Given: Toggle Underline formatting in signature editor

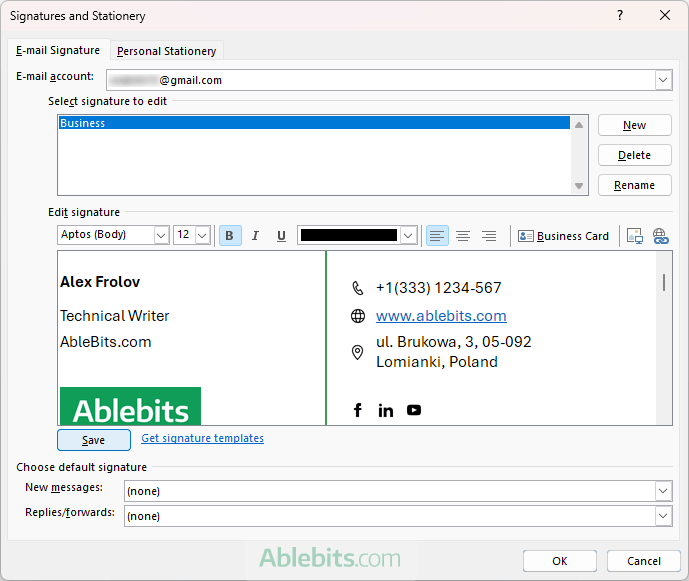Looking at the screenshot, I should click(281, 236).
